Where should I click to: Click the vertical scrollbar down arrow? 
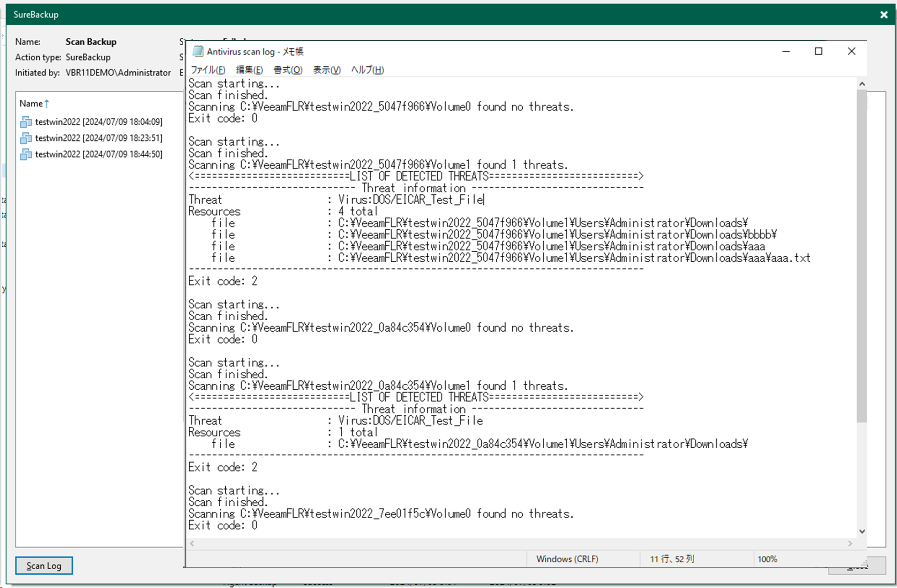pyautogui.click(x=862, y=531)
